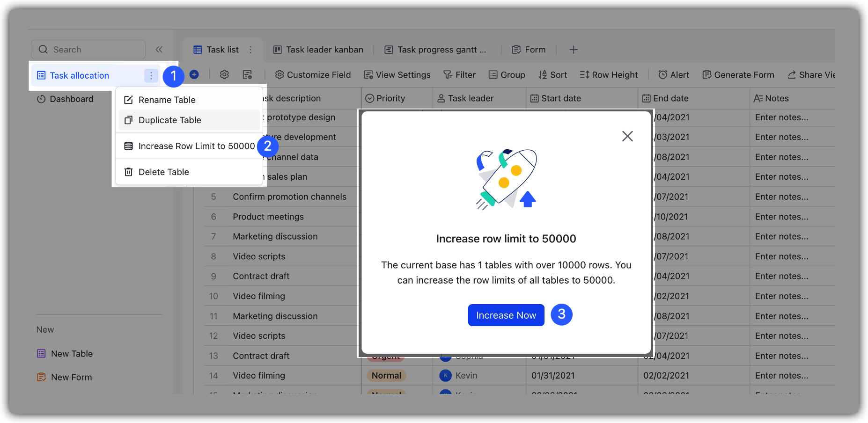Close the Increase row limit dialog
Screen dimensions: 868x423
pyautogui.click(x=627, y=136)
